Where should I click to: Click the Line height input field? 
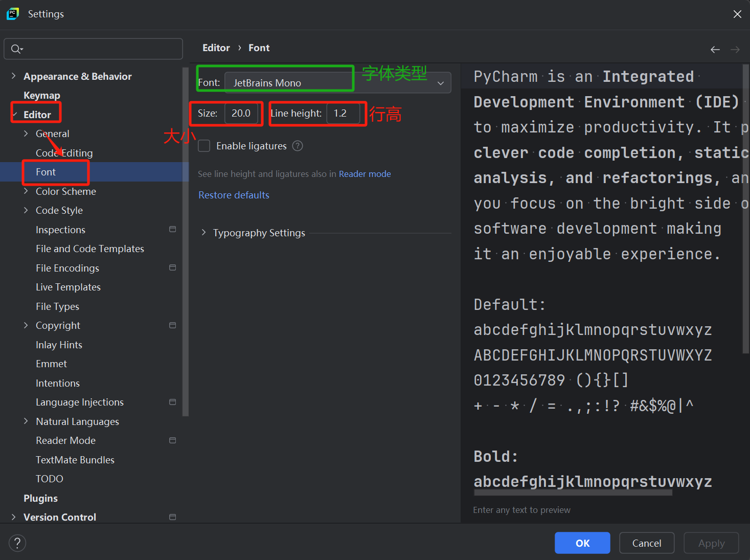point(343,113)
